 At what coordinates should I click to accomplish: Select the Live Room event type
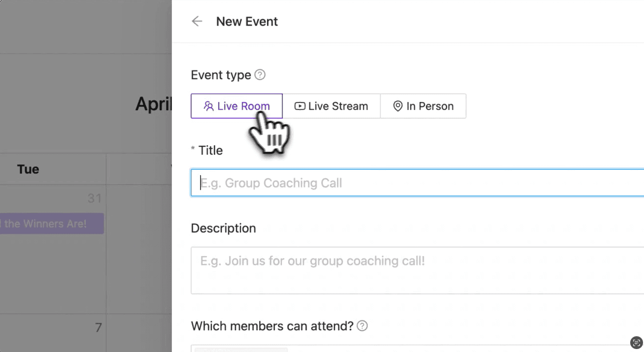pos(237,106)
